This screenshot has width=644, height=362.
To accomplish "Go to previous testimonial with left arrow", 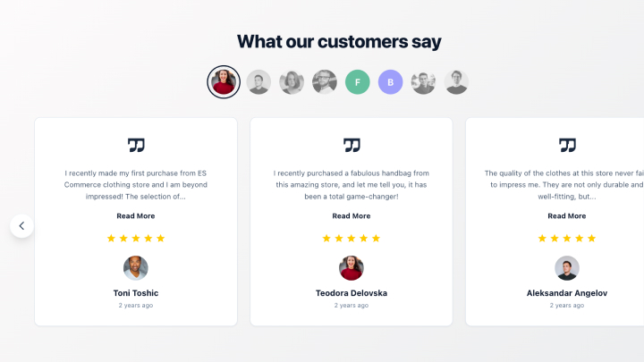I will pyautogui.click(x=21, y=225).
